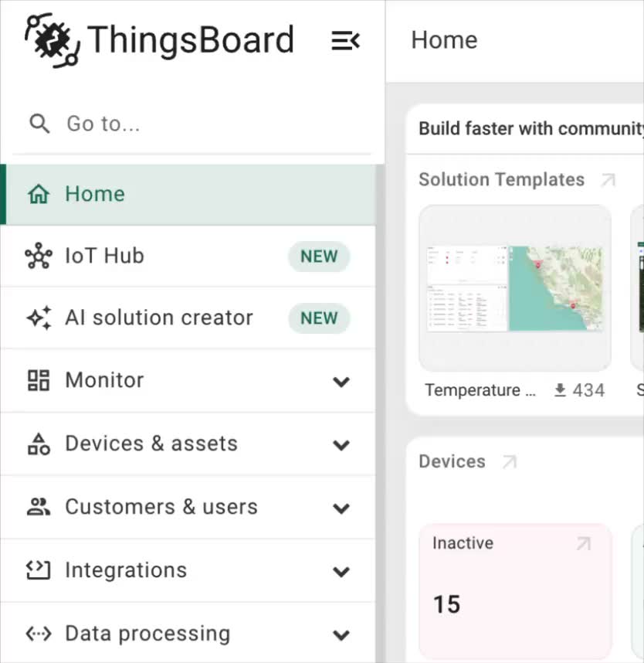Expand the Integrations chevron
This screenshot has width=644, height=663.
point(341,571)
